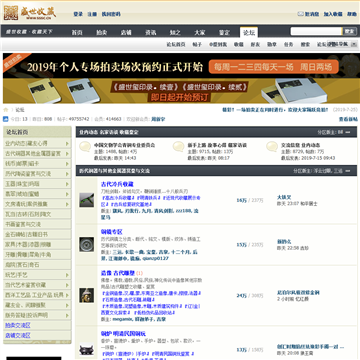Screen dimensions: 360x360
Task: Click the search input field in navigation bar
Action: (316, 32)
